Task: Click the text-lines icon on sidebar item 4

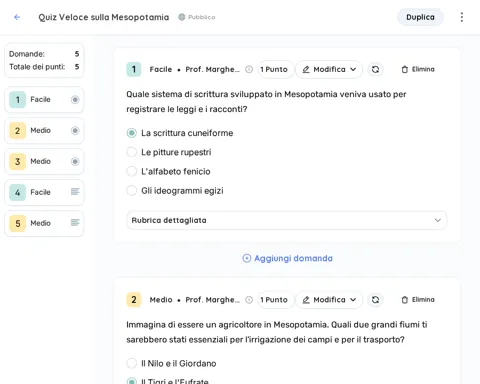Action: 75,192
